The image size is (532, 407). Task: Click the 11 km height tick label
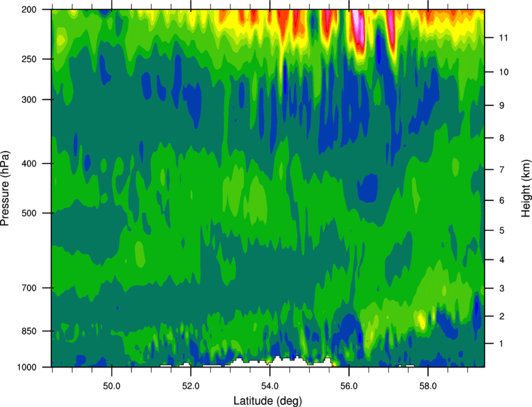(504, 38)
